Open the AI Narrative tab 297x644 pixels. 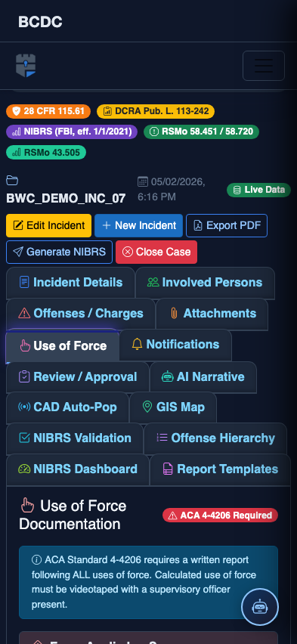(203, 377)
